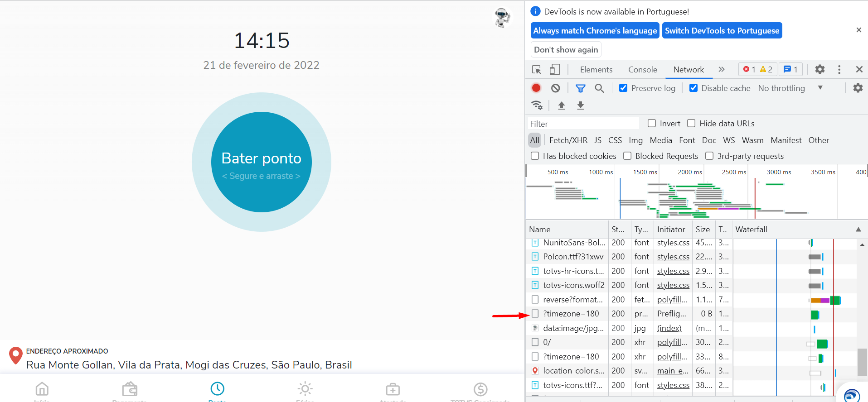Go to the home icon in bottom navigation
This screenshot has width=868, height=402.
42,389
